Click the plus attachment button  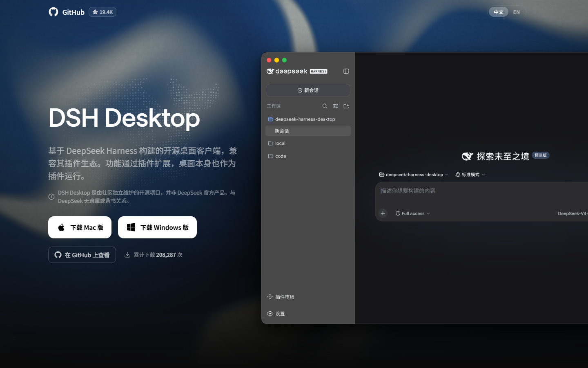pyautogui.click(x=383, y=213)
